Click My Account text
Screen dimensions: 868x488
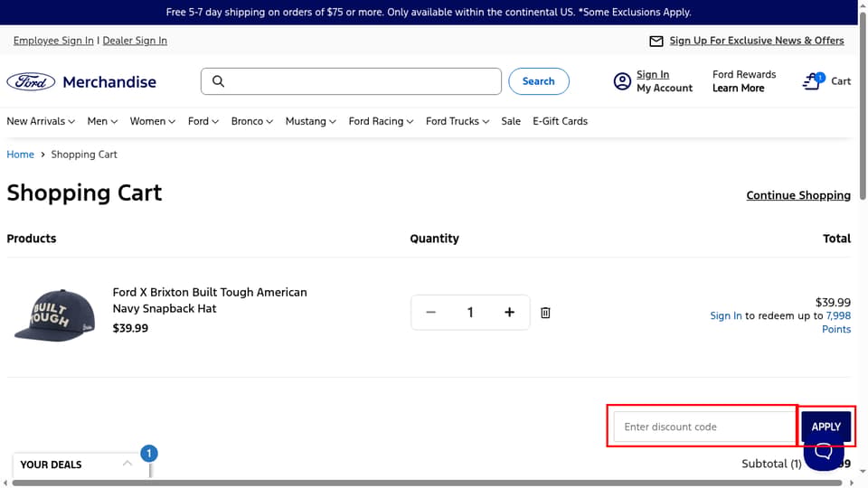665,88
